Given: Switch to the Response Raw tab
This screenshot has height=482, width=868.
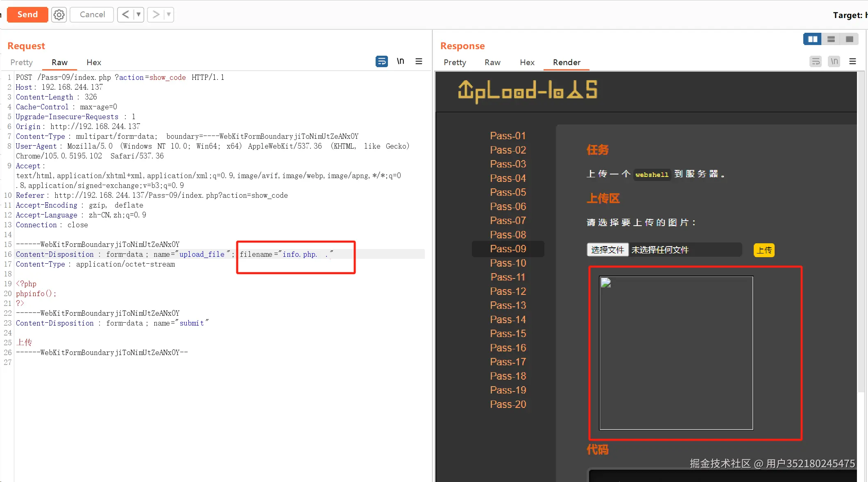Looking at the screenshot, I should (x=492, y=62).
